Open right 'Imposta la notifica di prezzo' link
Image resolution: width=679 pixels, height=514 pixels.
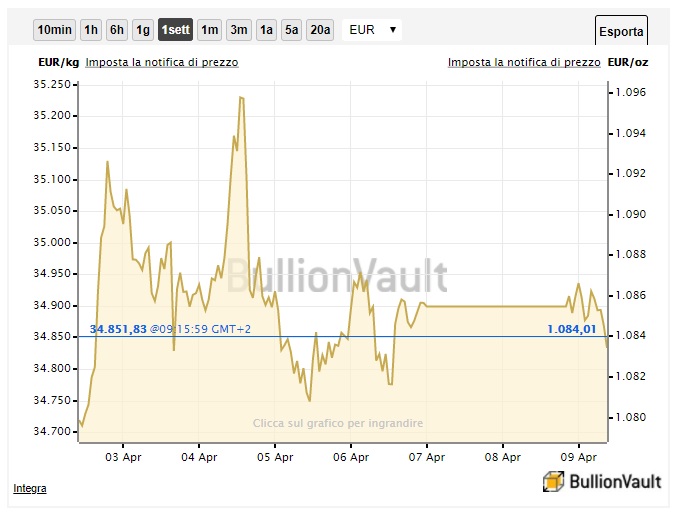[x=524, y=62]
